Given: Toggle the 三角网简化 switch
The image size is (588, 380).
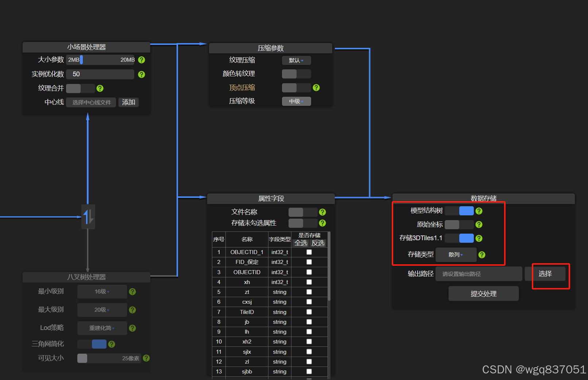Looking at the screenshot, I should point(92,344).
